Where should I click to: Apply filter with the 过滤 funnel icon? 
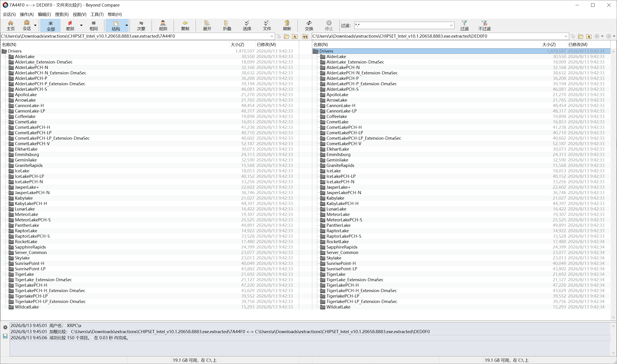click(x=464, y=25)
